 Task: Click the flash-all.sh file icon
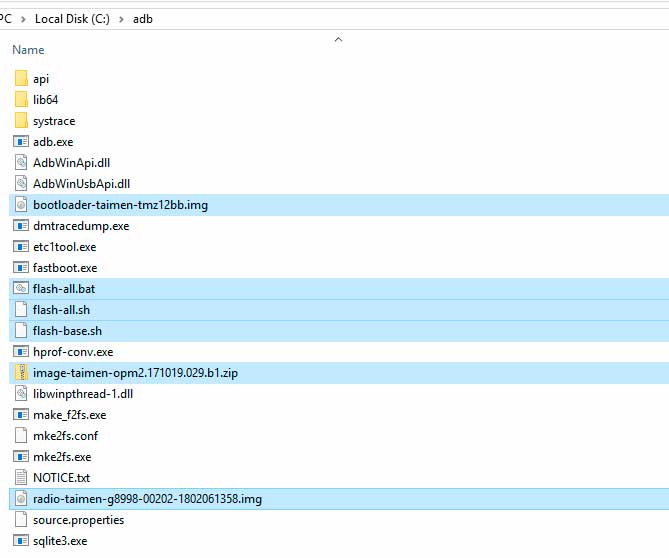21,310
